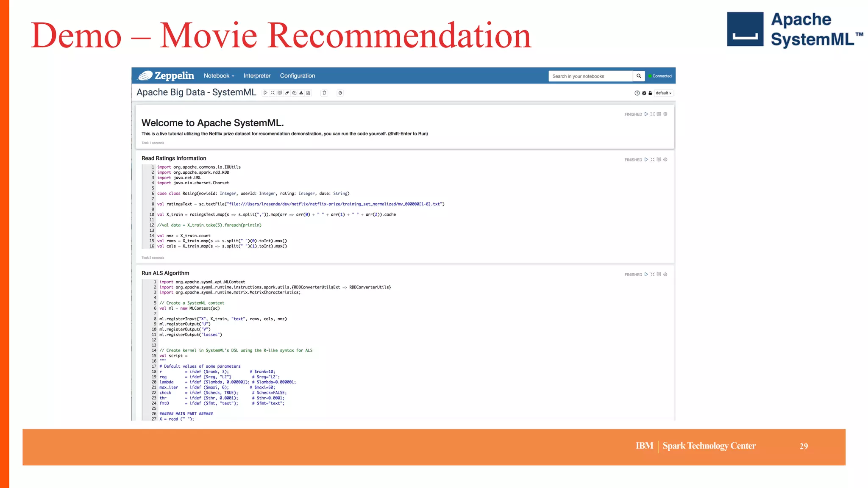Viewport: 868px width, 488px height.
Task: Click code line 'ml.registerOutput("losses")'
Action: 191,335
